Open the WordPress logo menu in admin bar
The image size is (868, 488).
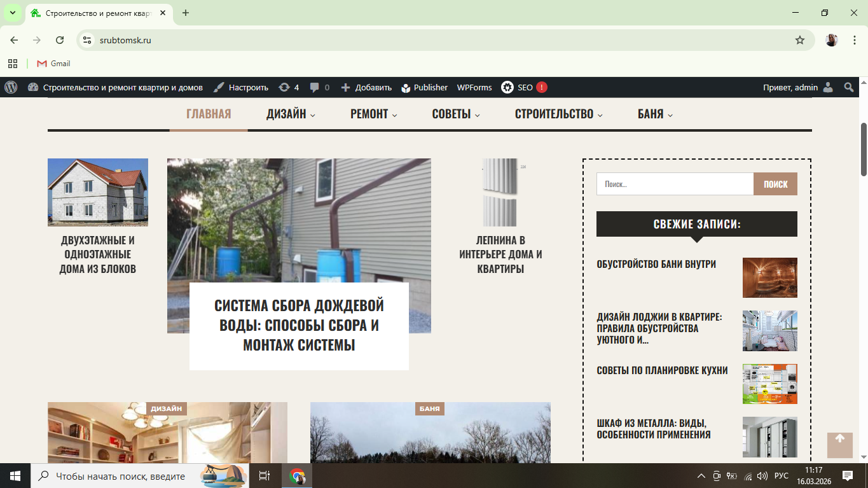pos(11,87)
